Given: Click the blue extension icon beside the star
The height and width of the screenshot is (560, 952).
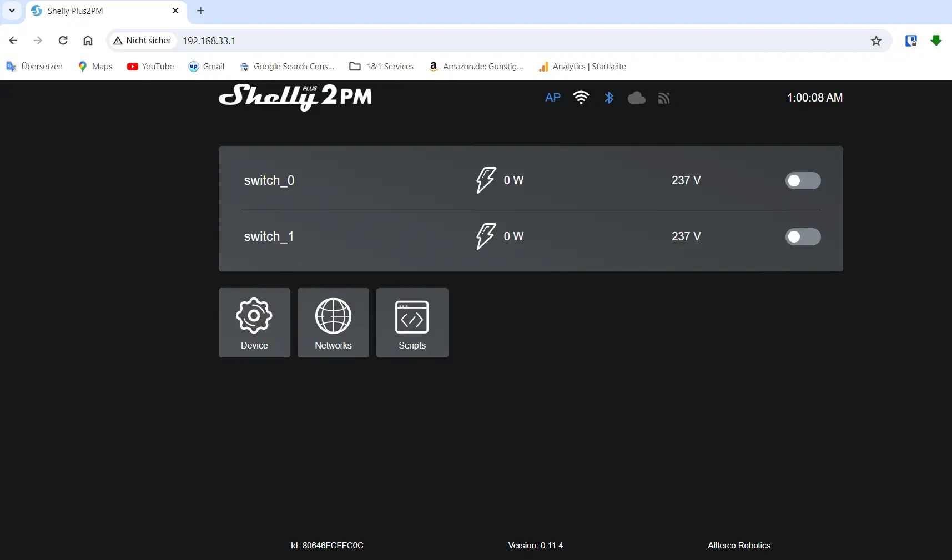Looking at the screenshot, I should click(x=911, y=41).
